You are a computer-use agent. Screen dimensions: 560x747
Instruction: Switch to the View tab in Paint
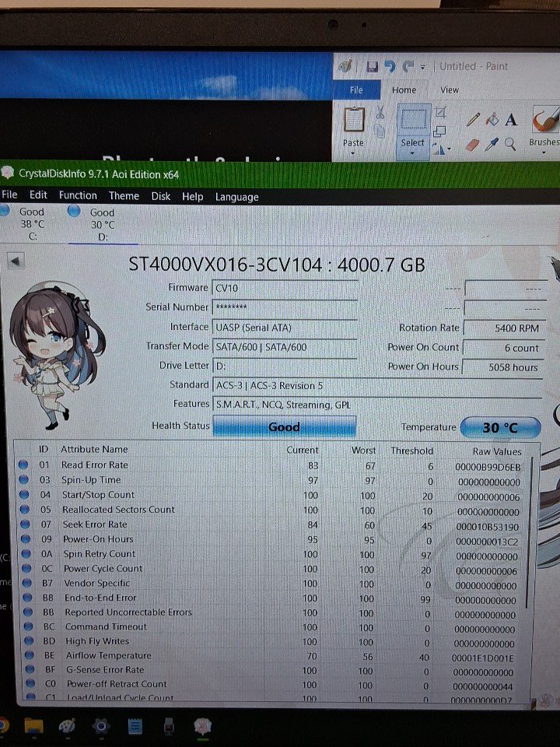449,90
